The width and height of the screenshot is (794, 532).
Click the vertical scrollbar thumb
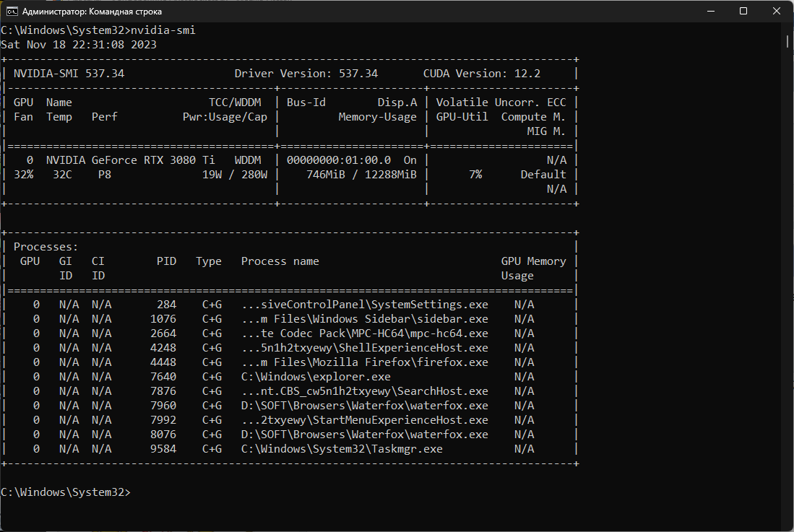[x=787, y=41]
